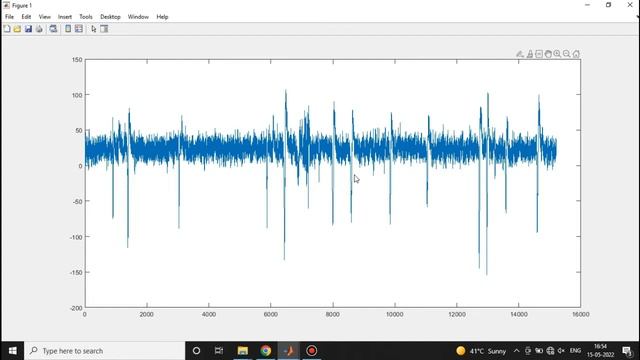Click the muted volume icon in tray
The height and width of the screenshot is (360, 640).
pyautogui.click(x=561, y=351)
